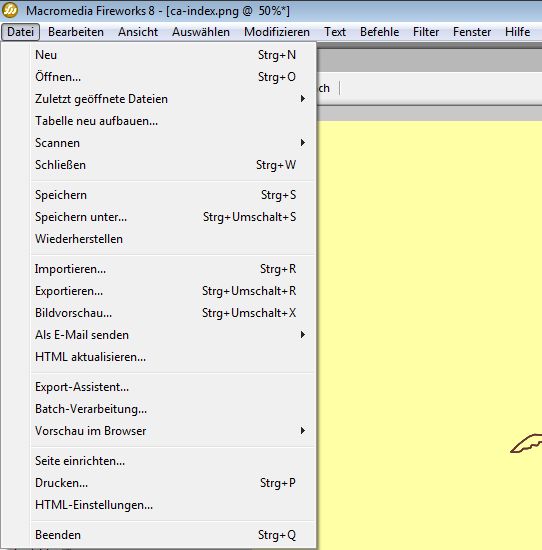Open the Filter menu

pos(426,32)
